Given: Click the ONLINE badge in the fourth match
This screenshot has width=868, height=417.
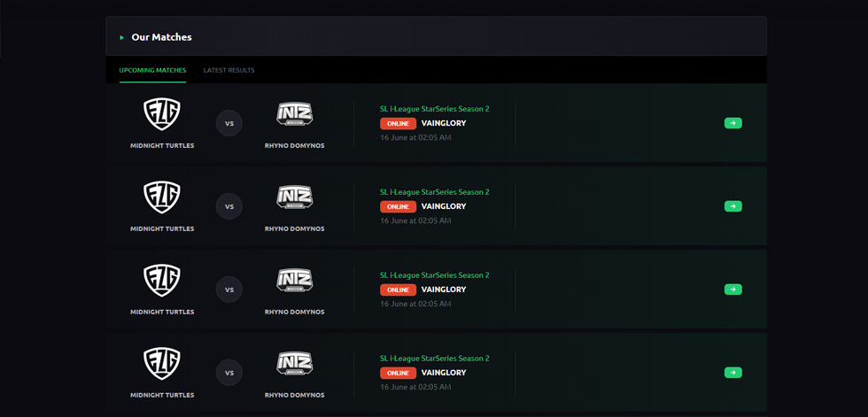Looking at the screenshot, I should 398,373.
